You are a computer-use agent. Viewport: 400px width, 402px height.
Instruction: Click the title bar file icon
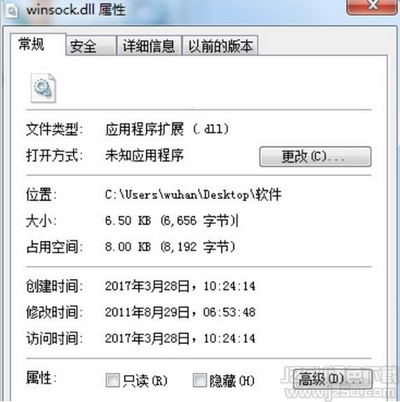(12, 11)
